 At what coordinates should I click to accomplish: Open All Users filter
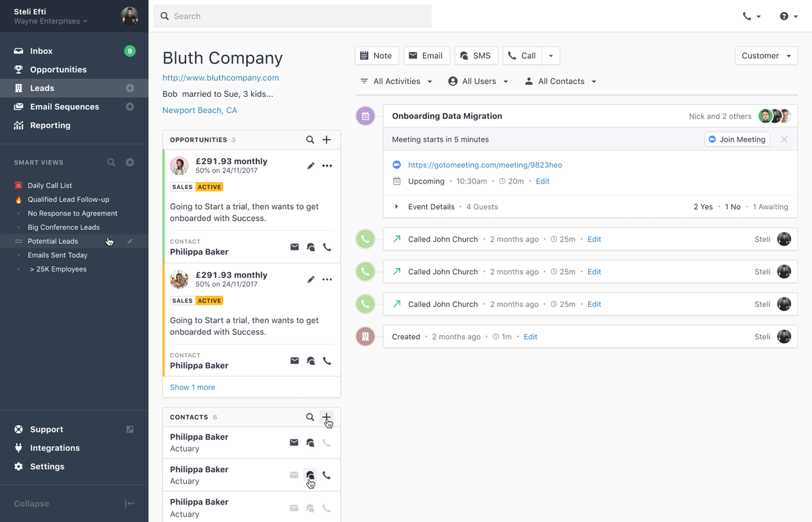click(x=478, y=81)
